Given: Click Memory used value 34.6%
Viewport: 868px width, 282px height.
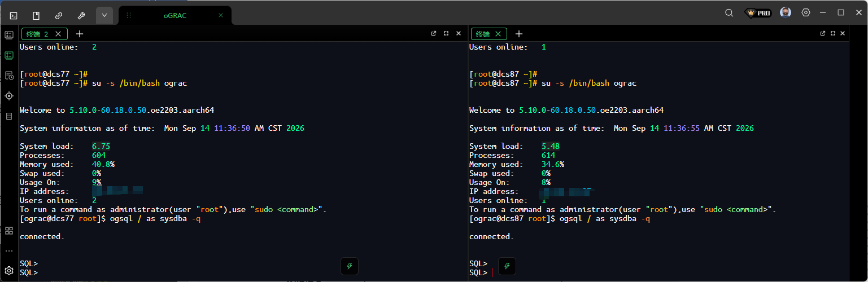Looking at the screenshot, I should [553, 165].
